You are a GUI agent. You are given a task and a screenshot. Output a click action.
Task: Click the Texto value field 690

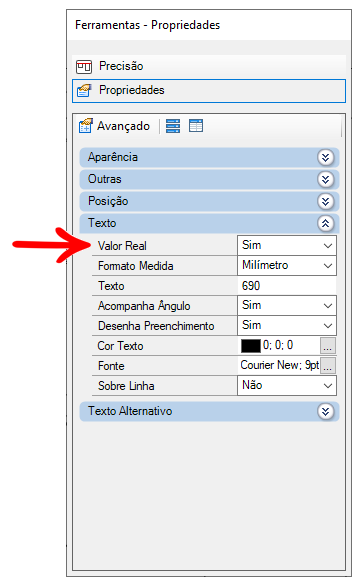point(287,286)
